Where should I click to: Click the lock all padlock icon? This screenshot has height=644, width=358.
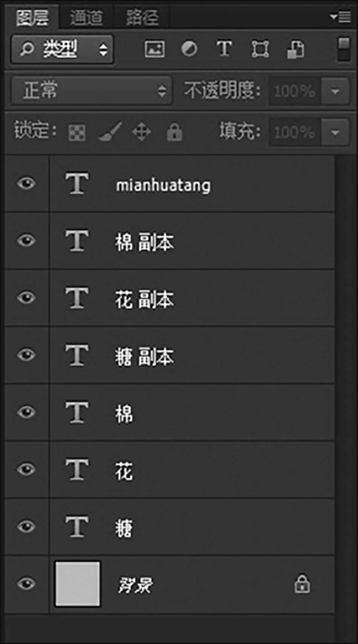[x=174, y=132]
